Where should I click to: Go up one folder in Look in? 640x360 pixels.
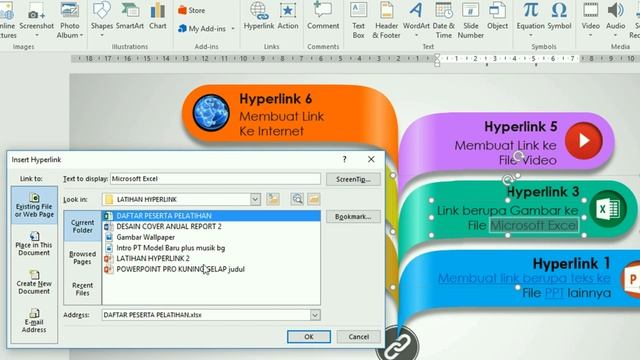click(273, 199)
